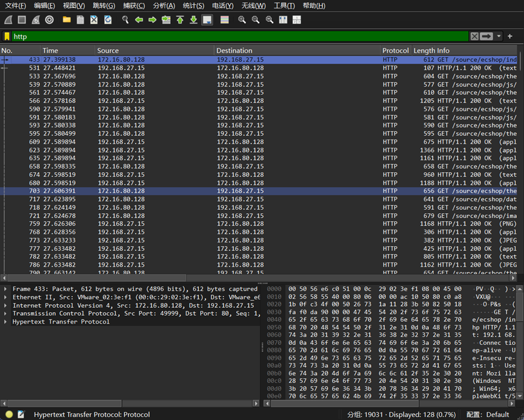Open the 统计 menu
524x420 pixels.
(x=193, y=5)
